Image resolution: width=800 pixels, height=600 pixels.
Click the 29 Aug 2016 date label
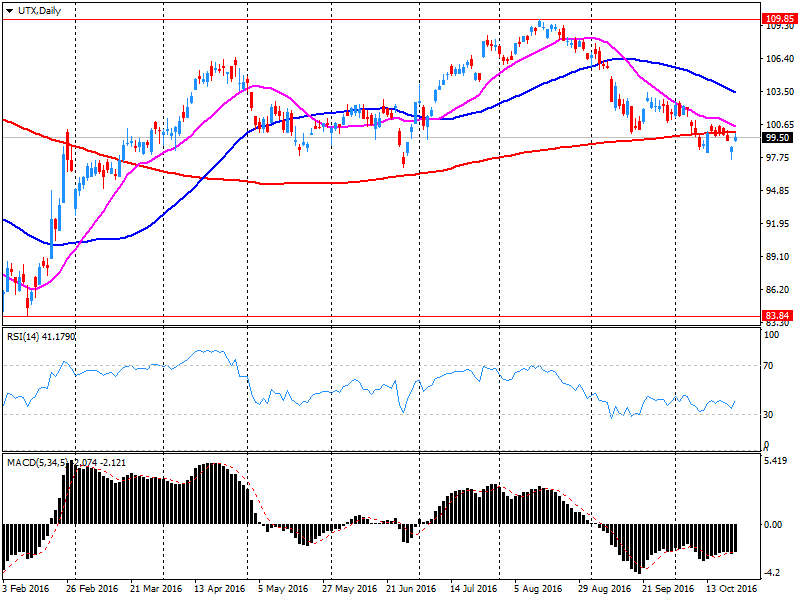pyautogui.click(x=604, y=589)
